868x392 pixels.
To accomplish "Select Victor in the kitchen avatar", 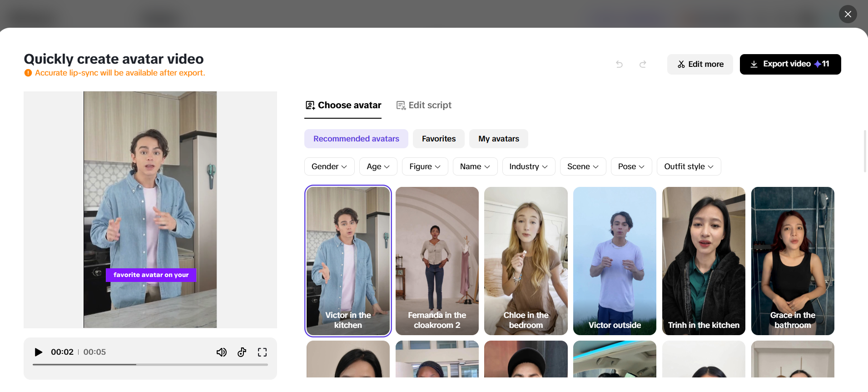I will (348, 261).
